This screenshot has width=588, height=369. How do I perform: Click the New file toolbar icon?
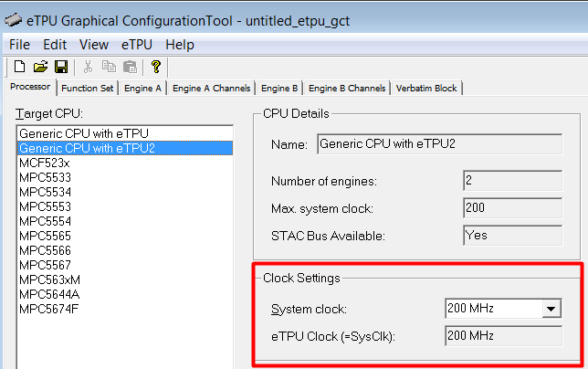[19, 67]
